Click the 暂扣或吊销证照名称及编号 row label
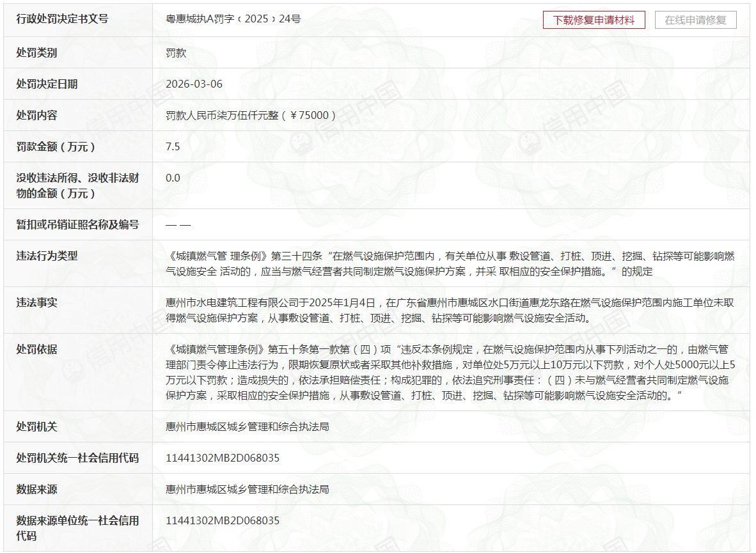 [x=77, y=224]
